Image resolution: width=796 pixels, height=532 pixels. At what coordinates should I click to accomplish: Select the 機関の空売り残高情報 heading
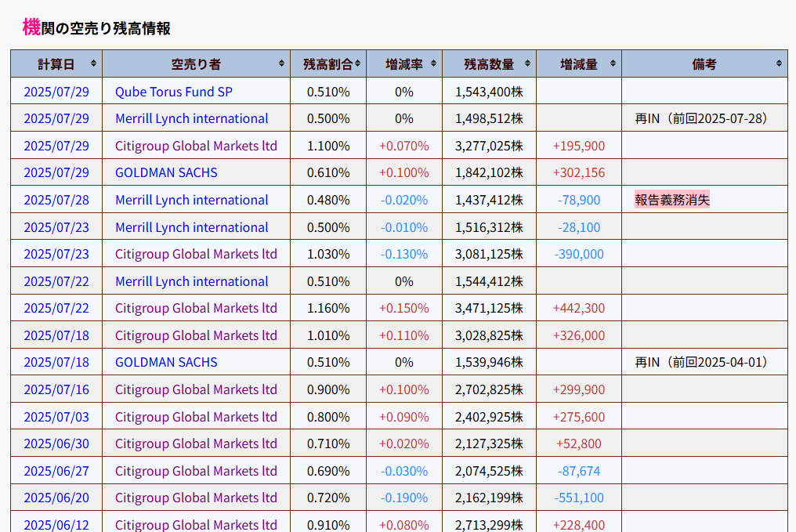coord(96,27)
